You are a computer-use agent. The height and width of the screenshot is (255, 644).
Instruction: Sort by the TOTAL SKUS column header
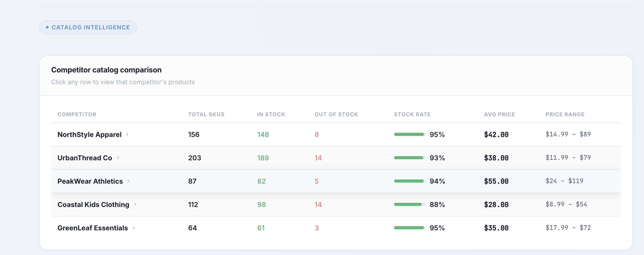pyautogui.click(x=206, y=114)
